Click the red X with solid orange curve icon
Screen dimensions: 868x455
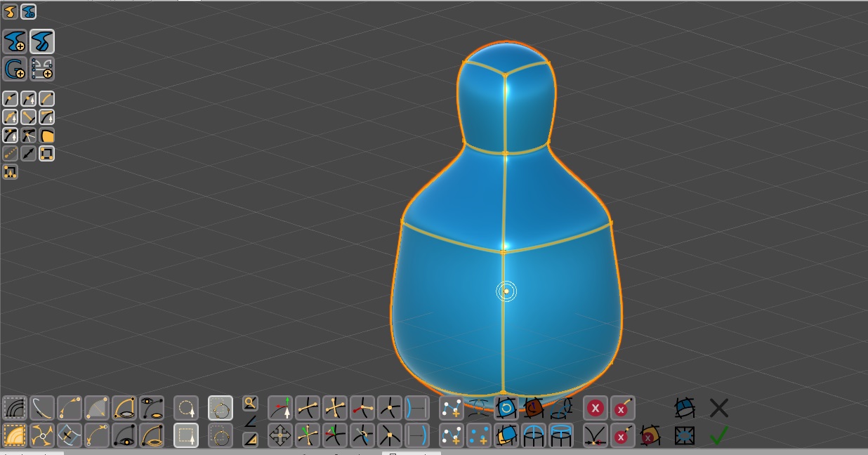click(x=622, y=408)
